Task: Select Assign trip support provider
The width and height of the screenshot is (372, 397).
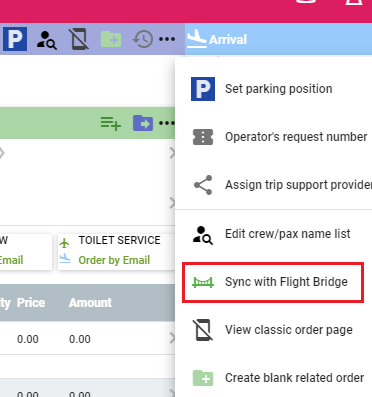Action: (273, 185)
